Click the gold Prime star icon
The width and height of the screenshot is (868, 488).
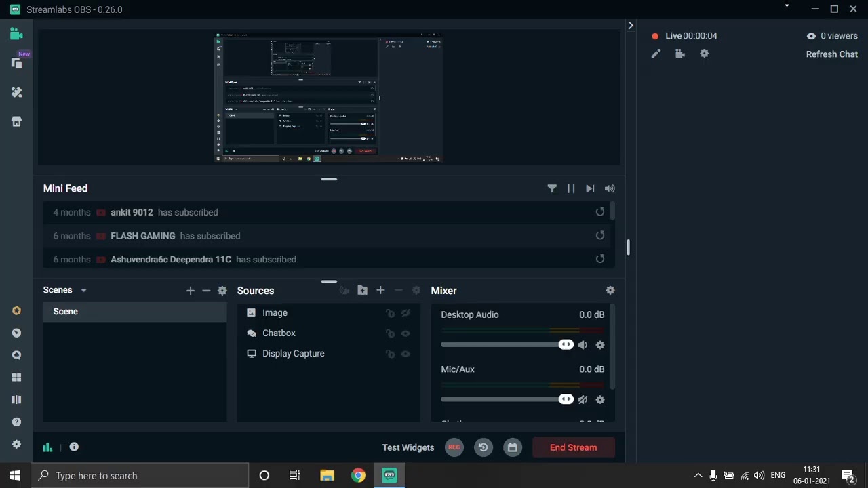(x=17, y=311)
